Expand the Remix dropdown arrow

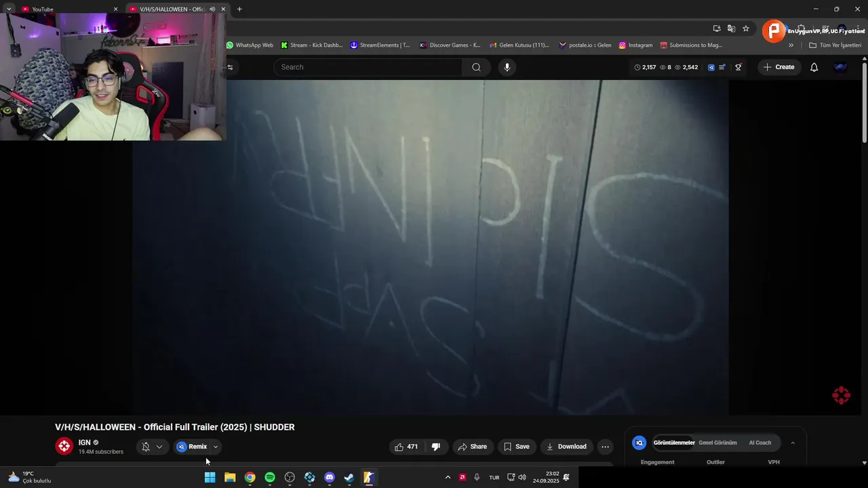(215, 447)
